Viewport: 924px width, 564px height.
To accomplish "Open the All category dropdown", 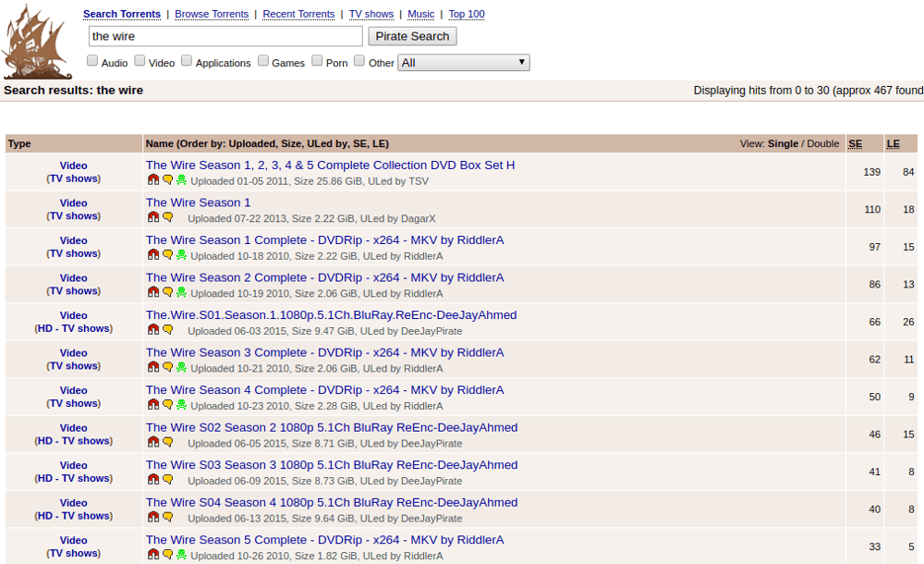I will point(463,63).
